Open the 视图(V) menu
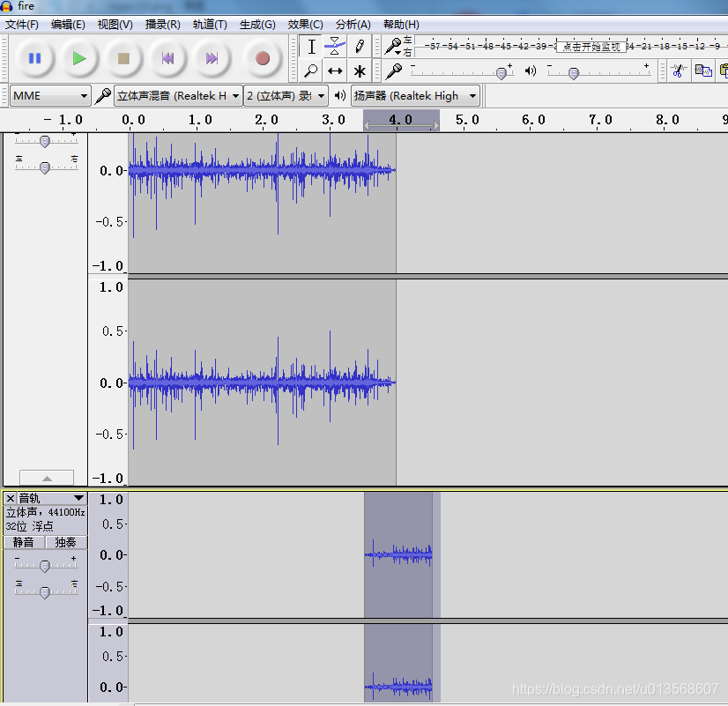Image resolution: width=728 pixels, height=706 pixels. 115,25
